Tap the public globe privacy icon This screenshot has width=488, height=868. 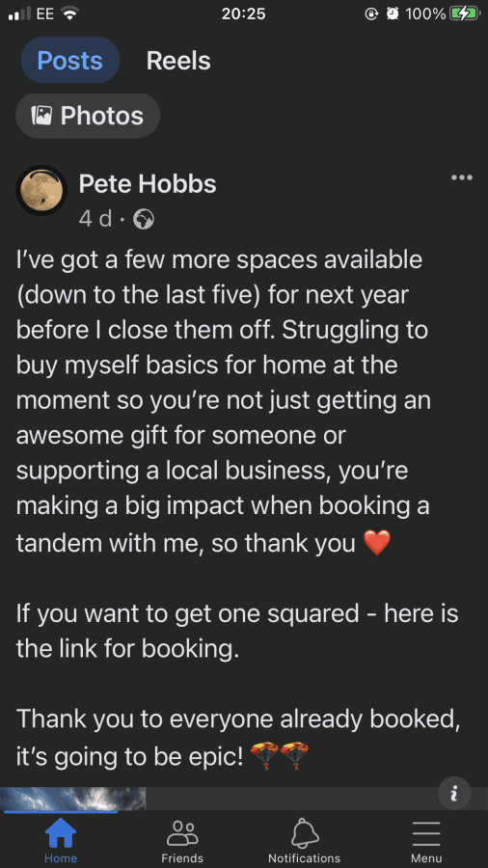click(144, 220)
